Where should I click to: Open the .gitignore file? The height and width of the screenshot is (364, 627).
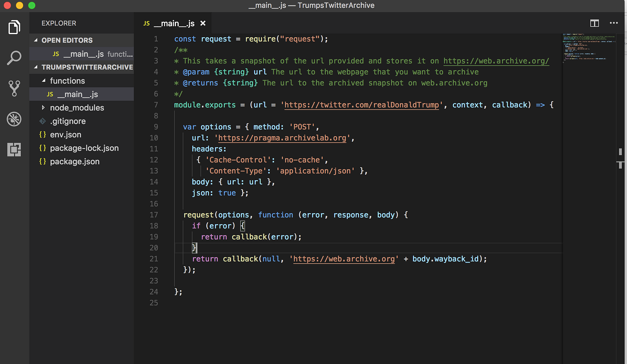pos(67,121)
